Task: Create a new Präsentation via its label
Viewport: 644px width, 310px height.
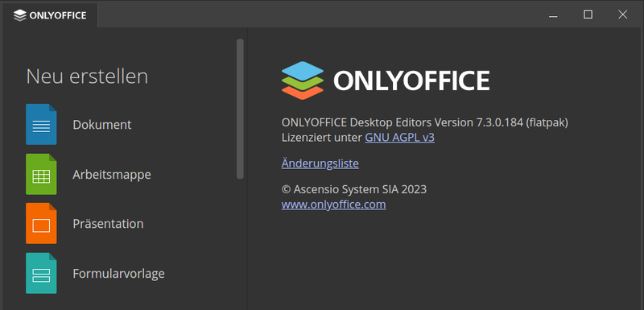Action: 108,224
